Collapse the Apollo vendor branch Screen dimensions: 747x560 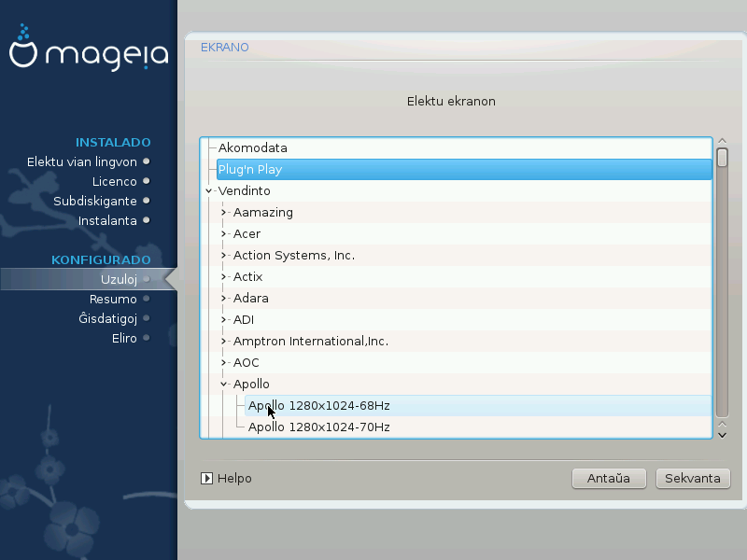223,384
